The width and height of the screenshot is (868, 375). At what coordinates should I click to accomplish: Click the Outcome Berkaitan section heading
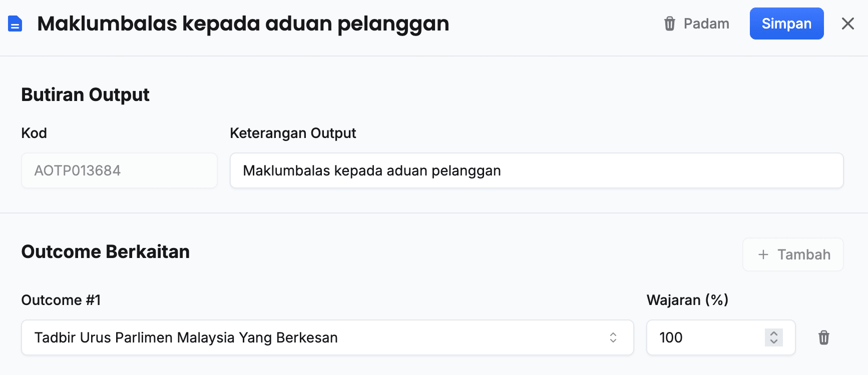[105, 251]
